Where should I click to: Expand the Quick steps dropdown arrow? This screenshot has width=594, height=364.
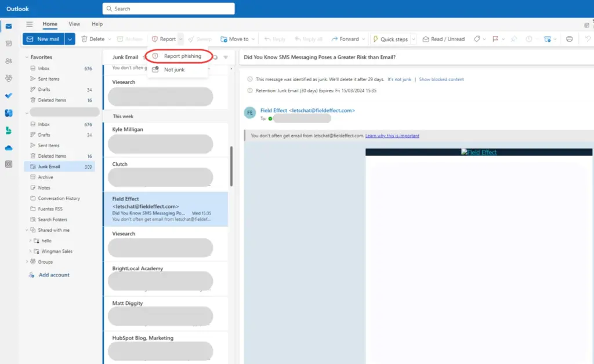click(x=413, y=39)
